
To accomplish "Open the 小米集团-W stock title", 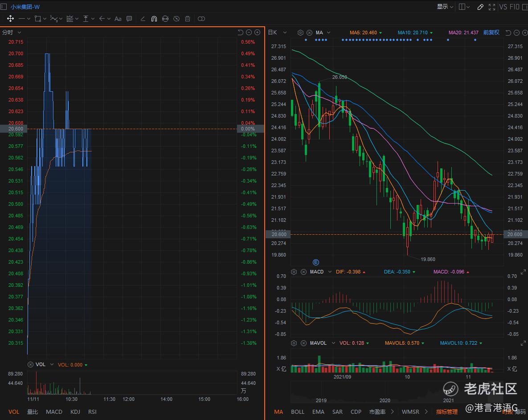I will pos(25,7).
